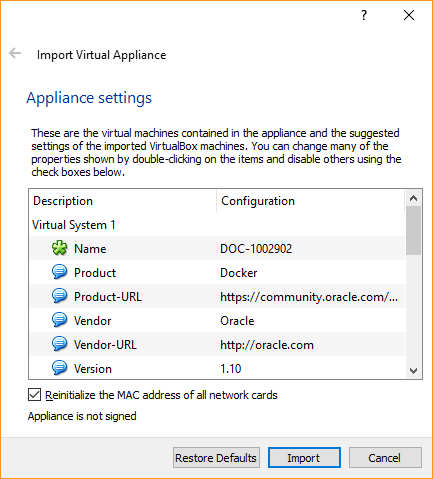The width and height of the screenshot is (433, 479).
Task: Click the scroll down arrow in the list
Action: [414, 371]
